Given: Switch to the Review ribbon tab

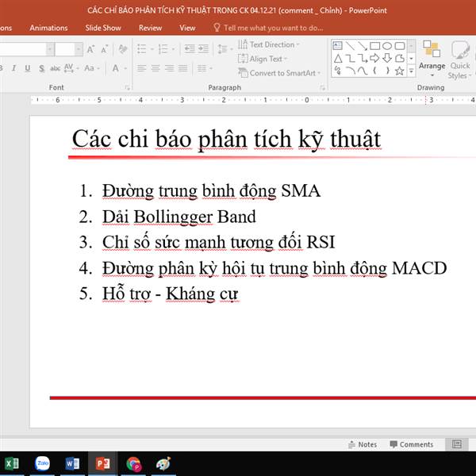Looking at the screenshot, I should [150, 28].
